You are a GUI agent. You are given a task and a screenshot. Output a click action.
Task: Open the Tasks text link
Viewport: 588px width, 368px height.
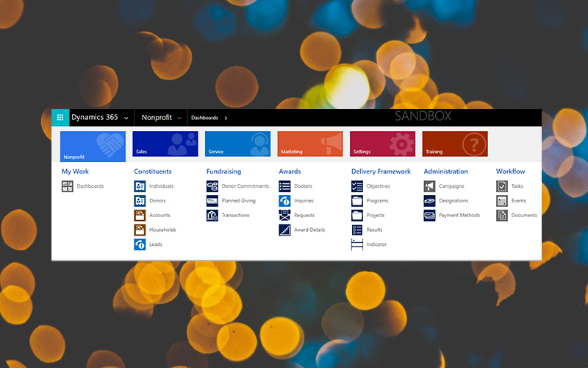point(517,186)
